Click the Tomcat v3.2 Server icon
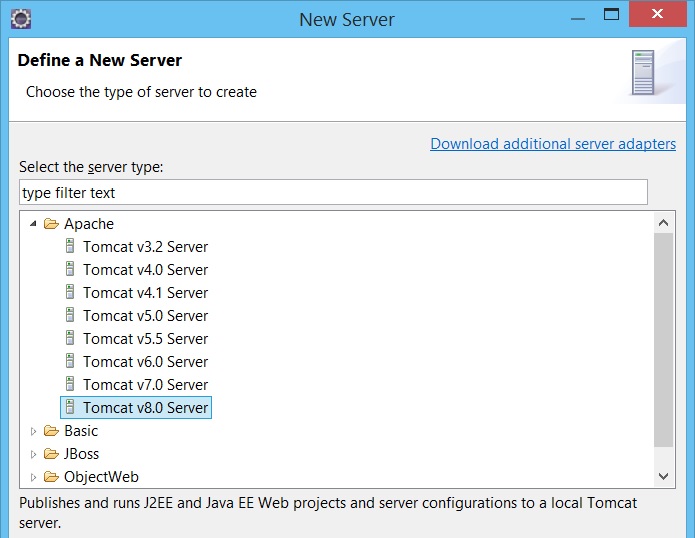 (70, 246)
